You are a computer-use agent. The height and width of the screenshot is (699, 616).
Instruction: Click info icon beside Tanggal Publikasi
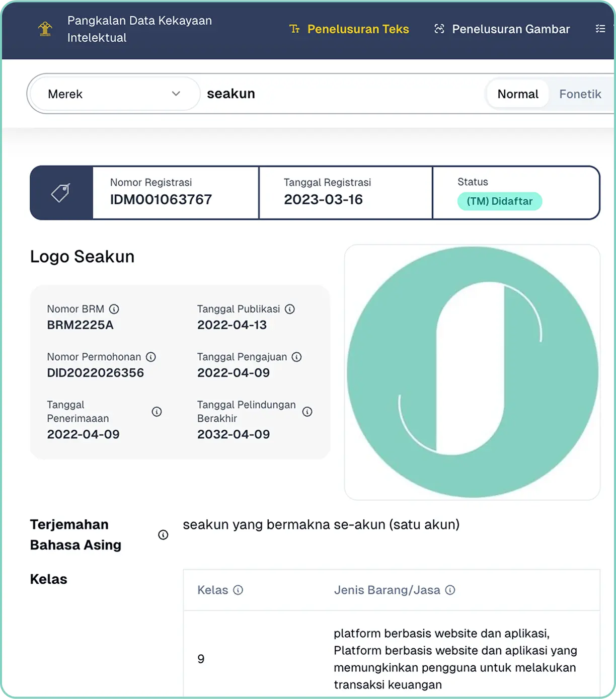290,309
